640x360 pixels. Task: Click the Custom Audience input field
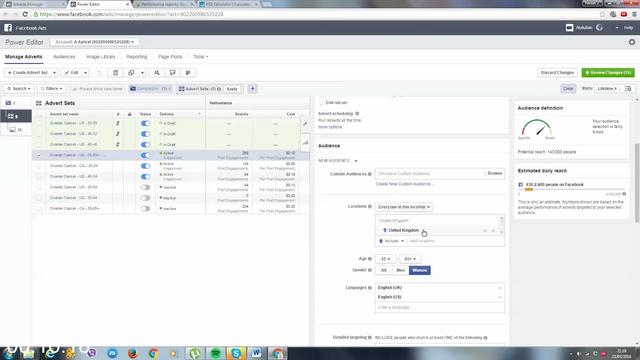(430, 173)
